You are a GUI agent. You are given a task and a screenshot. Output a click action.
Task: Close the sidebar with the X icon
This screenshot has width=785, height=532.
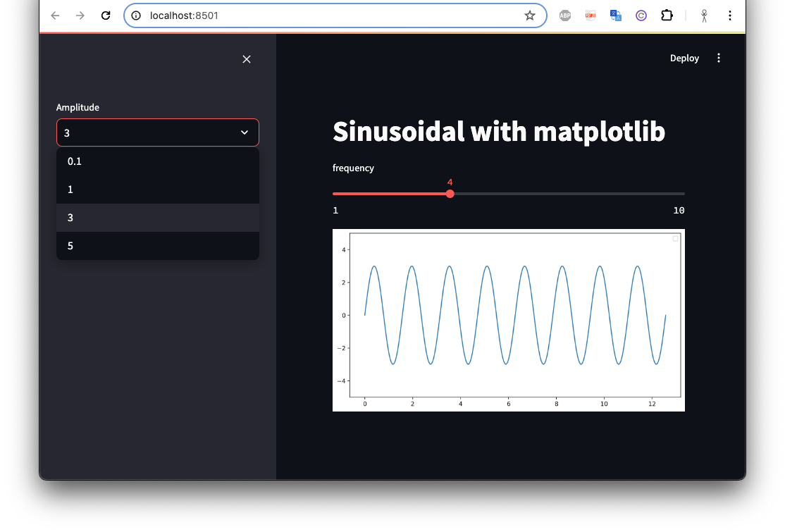click(247, 59)
